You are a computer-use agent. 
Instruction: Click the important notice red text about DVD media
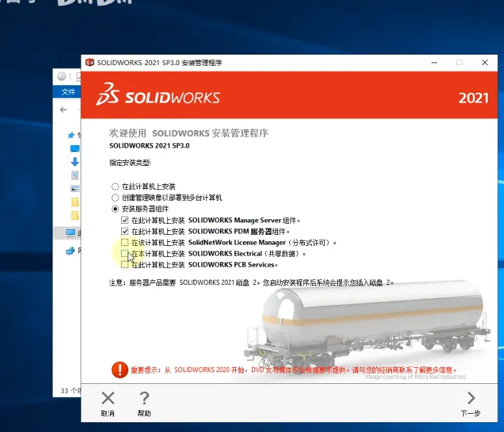click(x=294, y=370)
